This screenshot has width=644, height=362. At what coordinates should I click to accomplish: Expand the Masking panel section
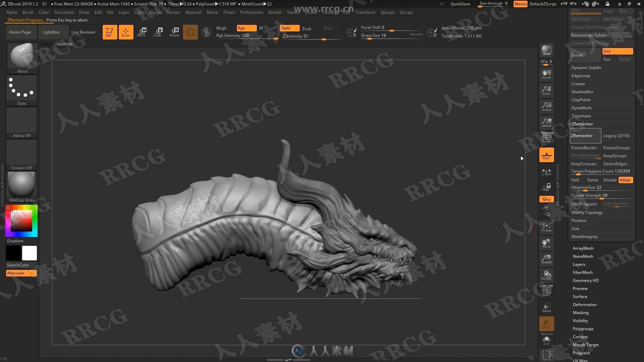coord(581,312)
